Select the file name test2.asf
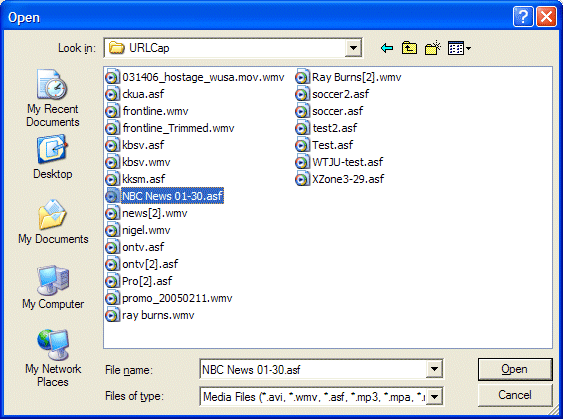Viewport: 563px width, 419px height. point(335,128)
